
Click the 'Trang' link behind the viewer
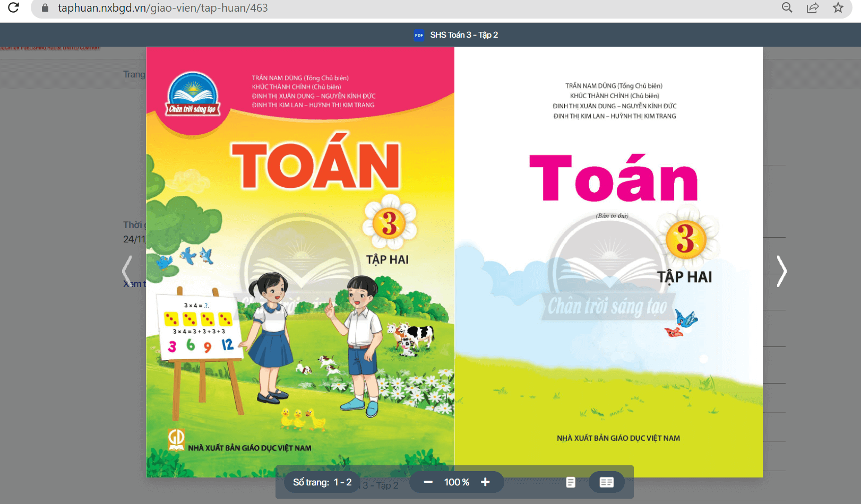click(x=134, y=74)
